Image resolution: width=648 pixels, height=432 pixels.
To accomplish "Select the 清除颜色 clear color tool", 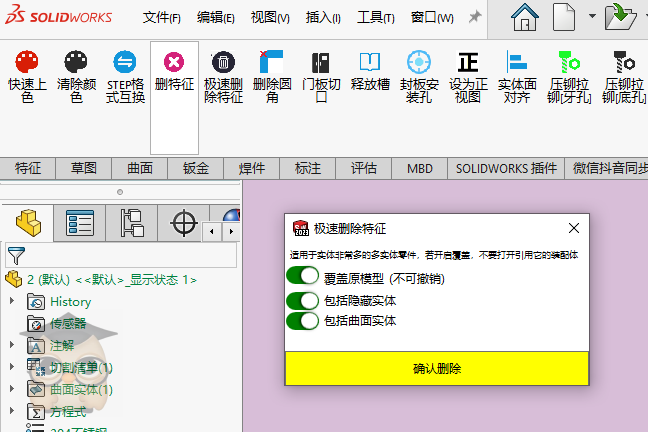I will [x=76, y=62].
